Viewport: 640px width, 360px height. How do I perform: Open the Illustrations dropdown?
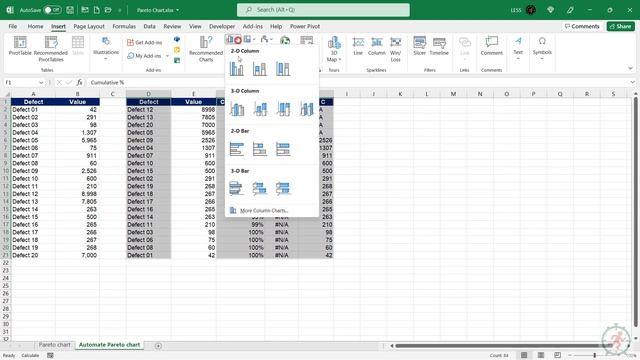[x=106, y=49]
